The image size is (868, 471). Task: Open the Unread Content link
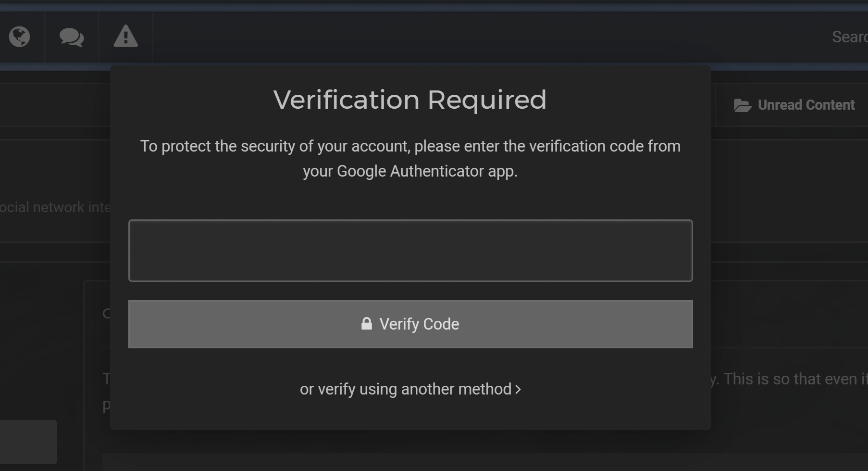[794, 105]
